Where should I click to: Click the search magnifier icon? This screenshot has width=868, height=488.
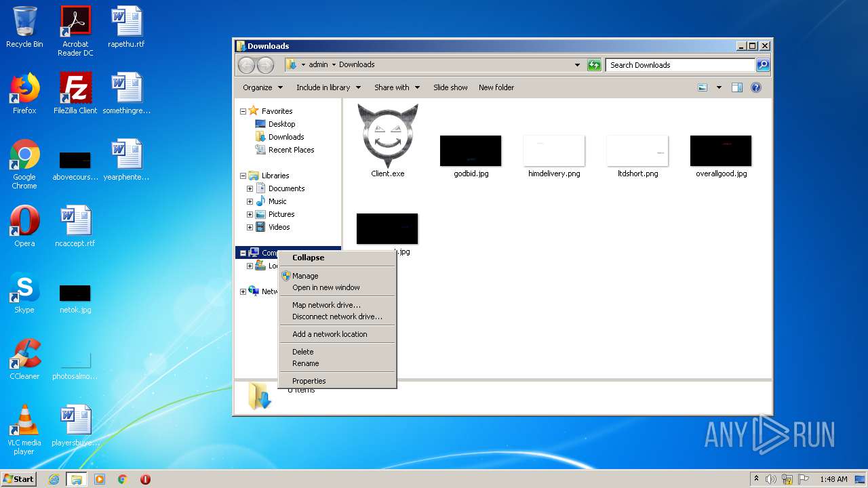tap(763, 65)
